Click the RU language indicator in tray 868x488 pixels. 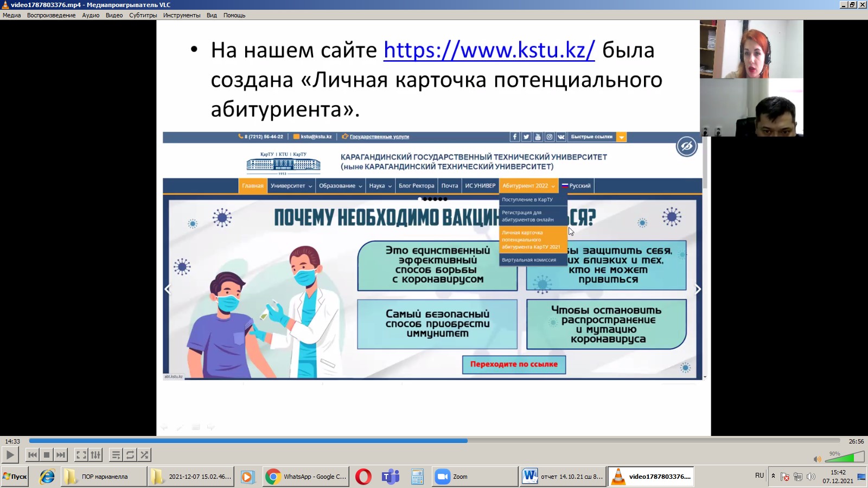click(x=759, y=476)
